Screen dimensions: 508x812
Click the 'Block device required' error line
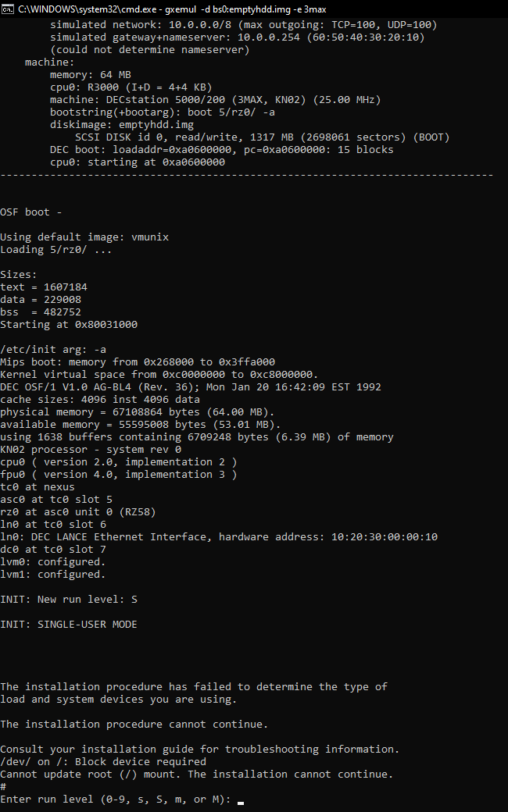coord(103,762)
